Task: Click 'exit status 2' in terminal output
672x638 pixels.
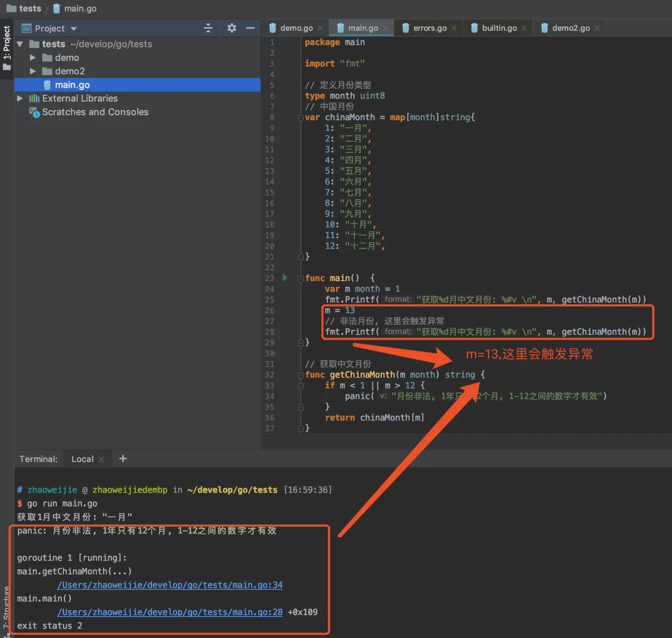Action: [x=50, y=625]
